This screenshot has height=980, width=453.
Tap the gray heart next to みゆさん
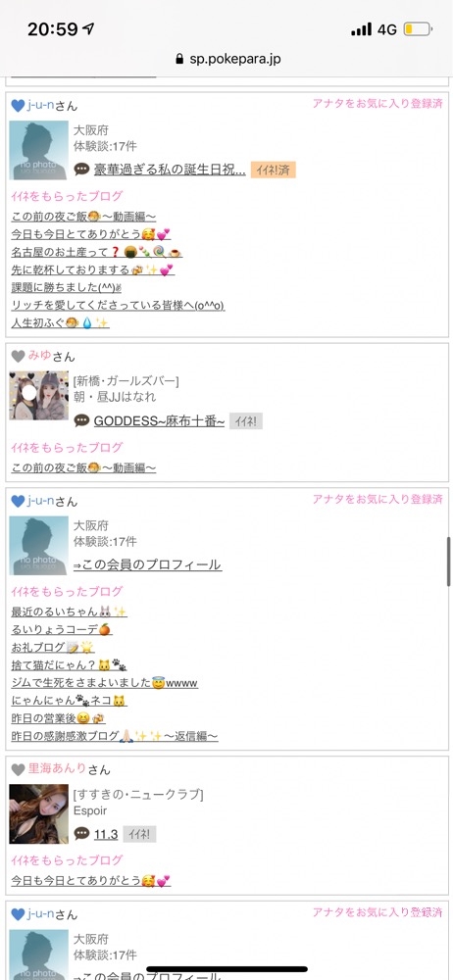pos(18,357)
